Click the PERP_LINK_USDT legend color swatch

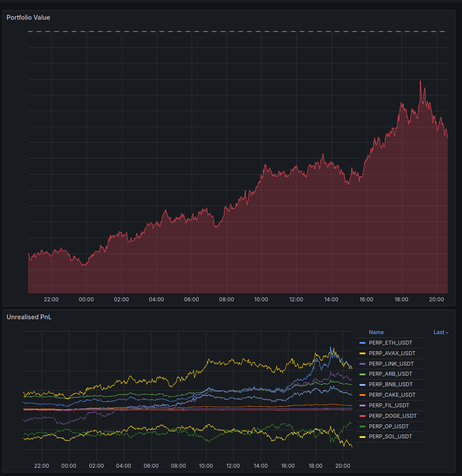point(362,364)
